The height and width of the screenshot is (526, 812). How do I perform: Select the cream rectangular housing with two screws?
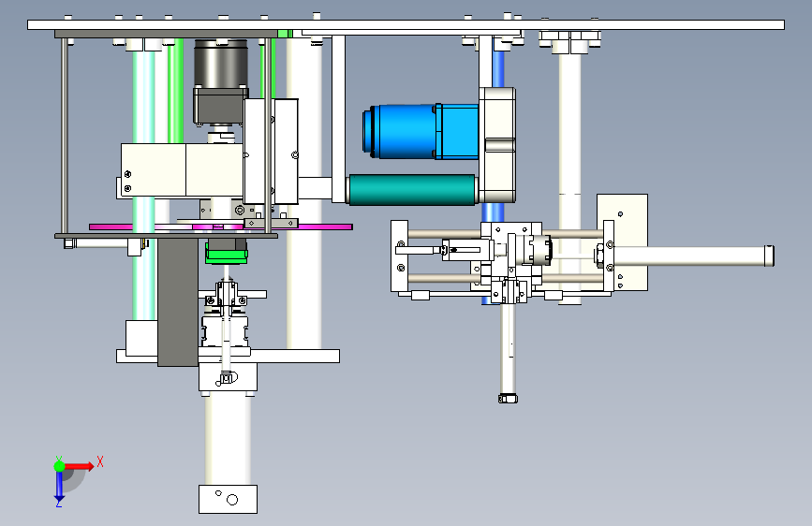pos(182,169)
